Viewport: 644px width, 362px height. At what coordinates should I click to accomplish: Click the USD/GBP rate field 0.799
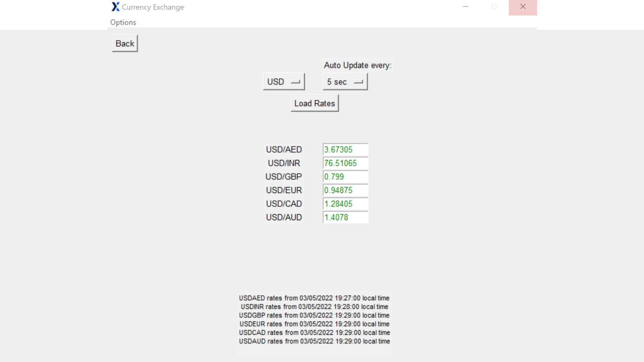(345, 177)
